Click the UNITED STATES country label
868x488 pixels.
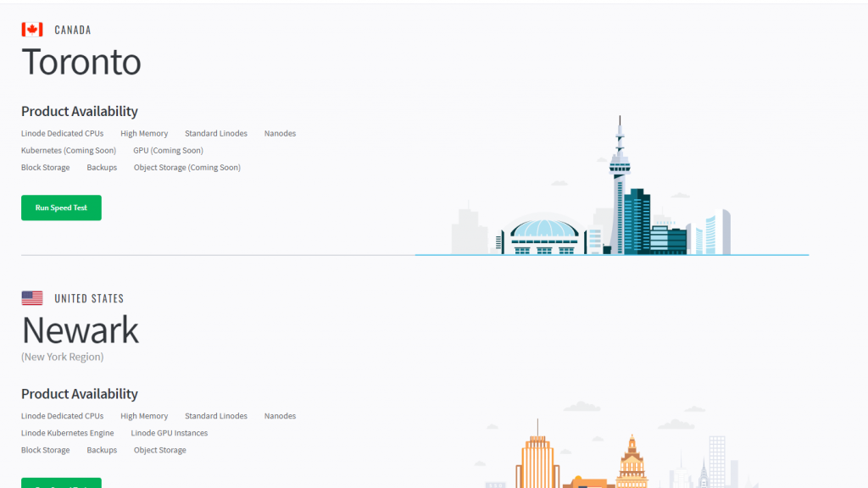tap(89, 299)
